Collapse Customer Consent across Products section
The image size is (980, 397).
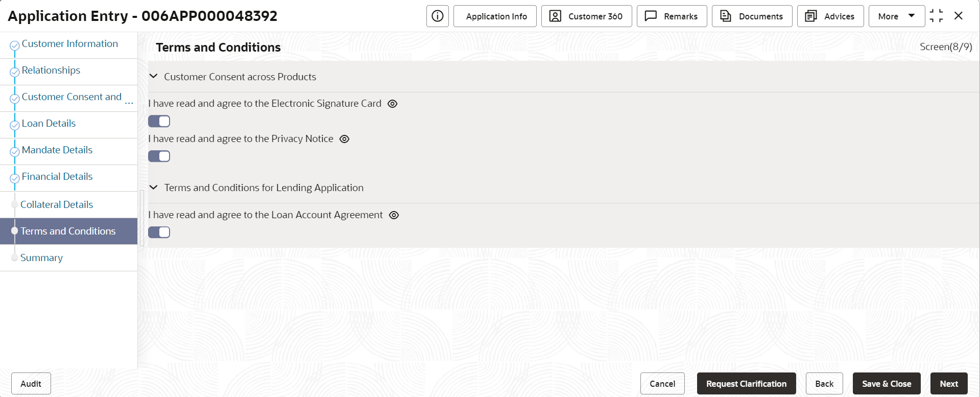pyautogui.click(x=153, y=76)
